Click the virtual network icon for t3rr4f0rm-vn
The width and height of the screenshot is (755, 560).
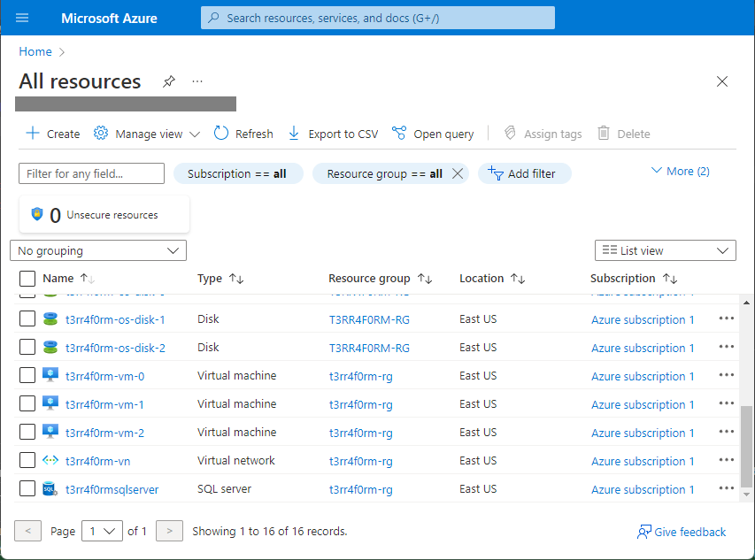click(x=50, y=460)
